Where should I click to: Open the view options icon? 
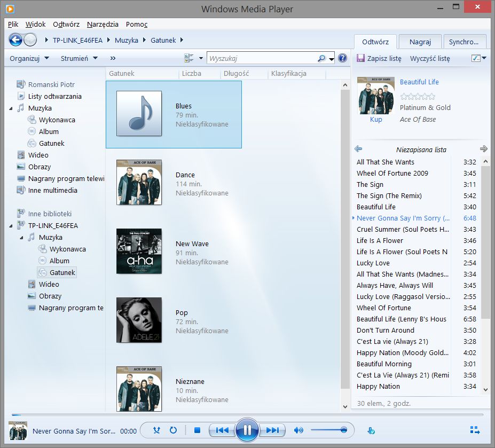click(x=189, y=58)
